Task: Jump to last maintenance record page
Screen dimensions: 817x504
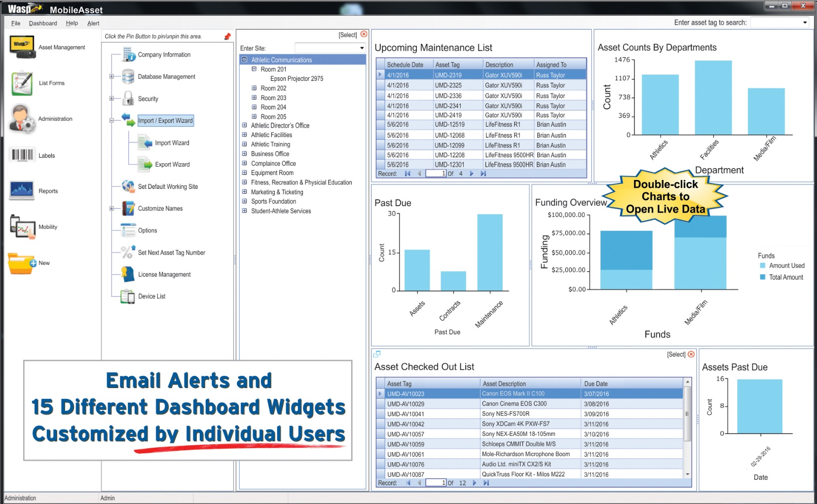Action: click(x=483, y=174)
